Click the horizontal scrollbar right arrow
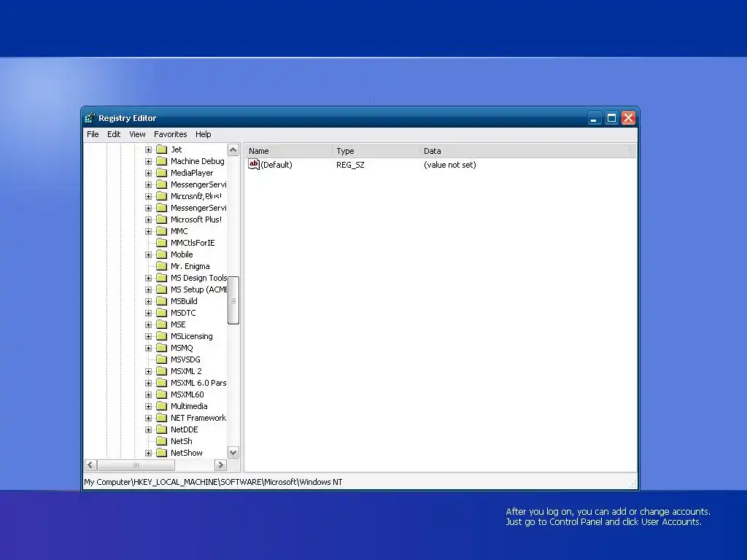This screenshot has width=747, height=560. [220, 464]
